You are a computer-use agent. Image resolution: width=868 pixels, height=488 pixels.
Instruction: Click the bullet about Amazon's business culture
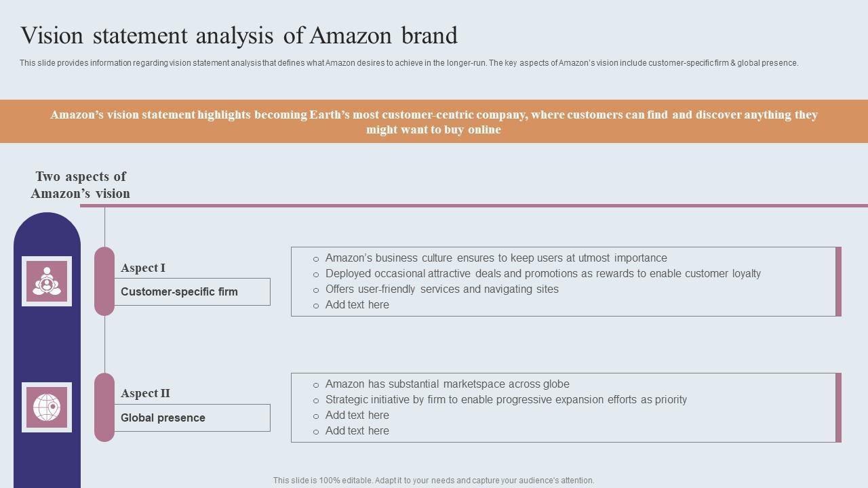pos(496,258)
